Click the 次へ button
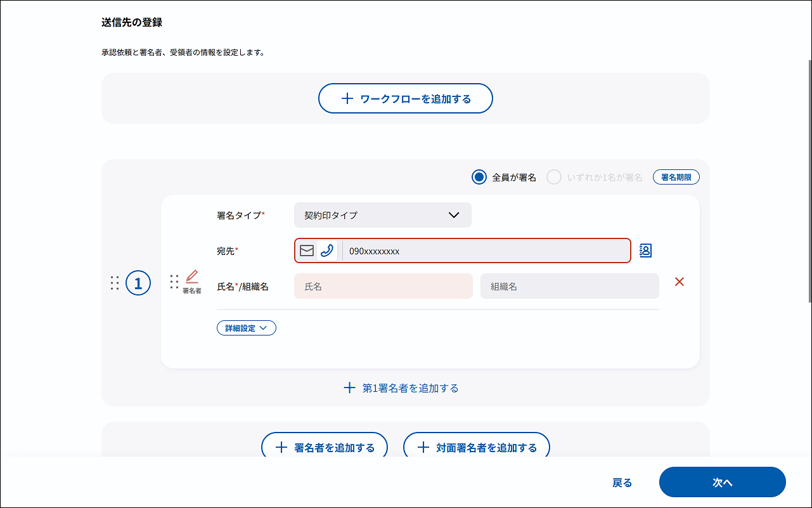Image resolution: width=812 pixels, height=508 pixels. (x=722, y=483)
